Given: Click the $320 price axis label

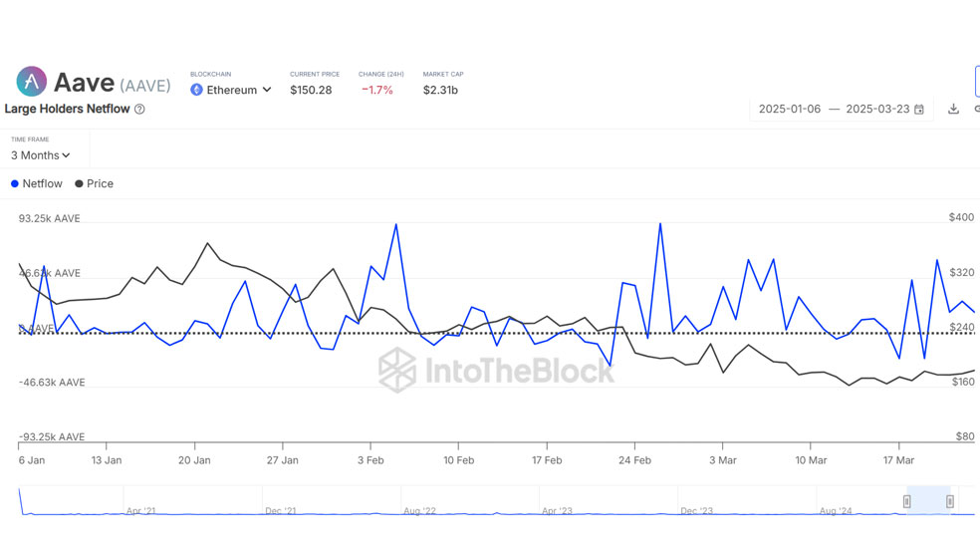Looking at the screenshot, I should click(x=961, y=273).
